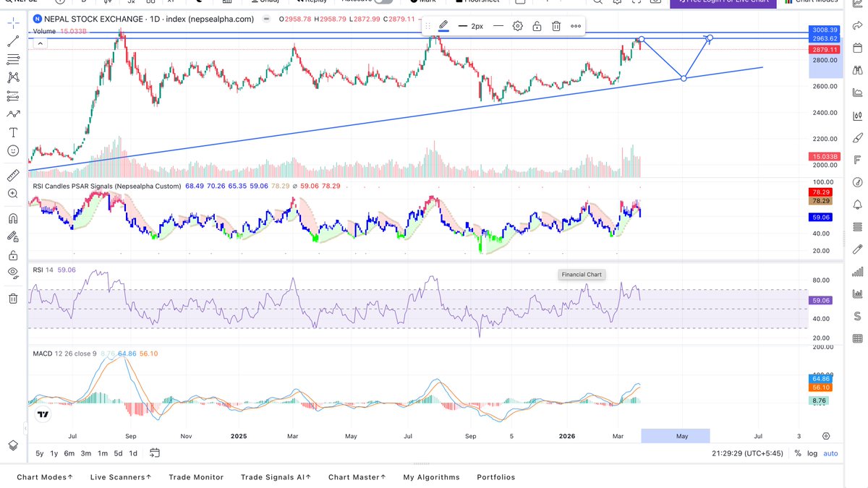Toggle stay in drawing mode pencil-lock
This screenshot has width=868, height=488.
13,236
